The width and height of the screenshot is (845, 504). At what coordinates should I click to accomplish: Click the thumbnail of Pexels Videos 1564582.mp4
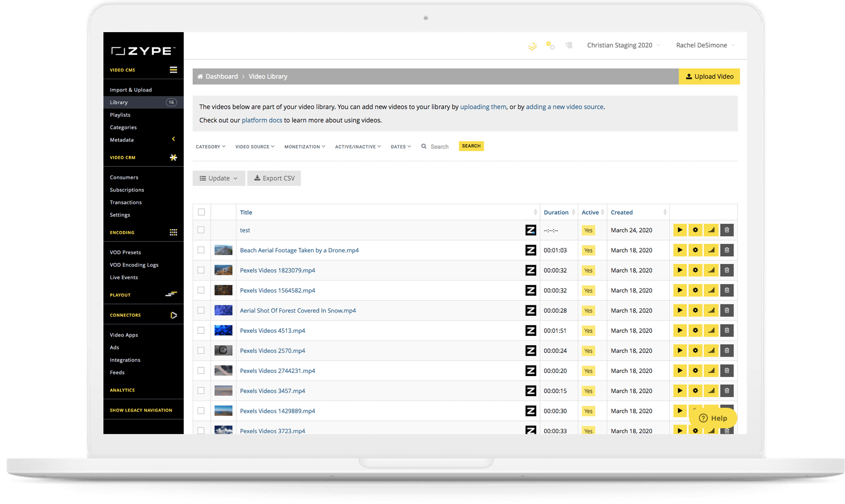[x=223, y=290]
